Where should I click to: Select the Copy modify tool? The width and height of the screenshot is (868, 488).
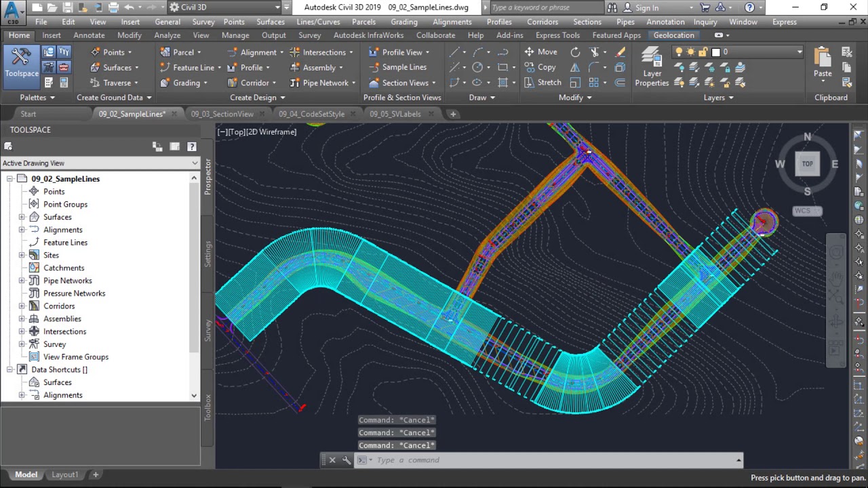pyautogui.click(x=540, y=68)
